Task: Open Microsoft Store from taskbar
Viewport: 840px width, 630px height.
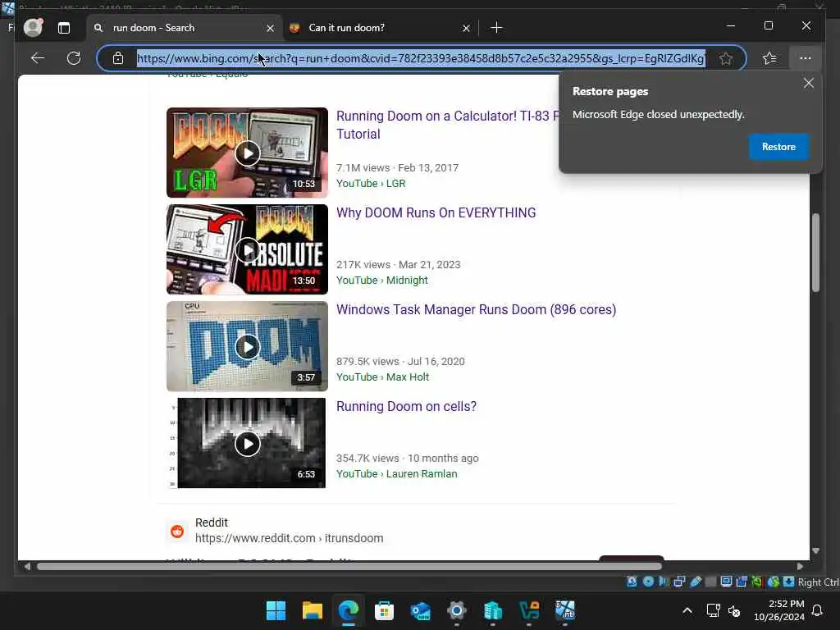Action: click(x=384, y=610)
